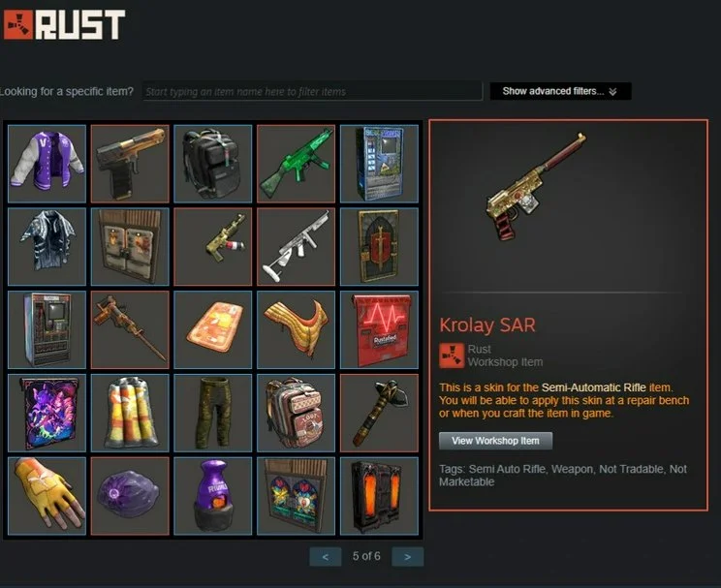Select the black tactical backpack item
The width and height of the screenshot is (721, 588).
pos(213,164)
